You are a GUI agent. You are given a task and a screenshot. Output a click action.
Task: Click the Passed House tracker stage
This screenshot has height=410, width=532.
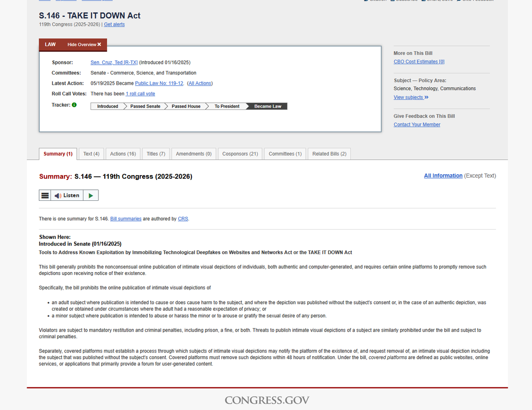pyautogui.click(x=186, y=106)
